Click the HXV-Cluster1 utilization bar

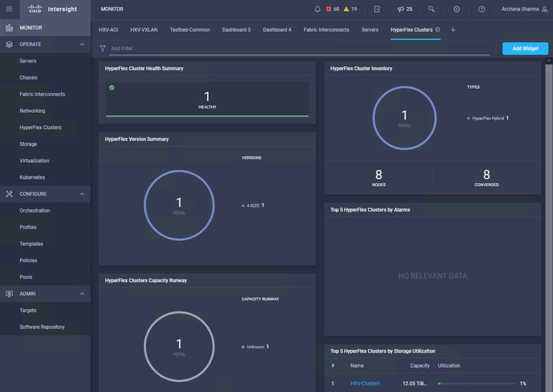click(x=476, y=384)
